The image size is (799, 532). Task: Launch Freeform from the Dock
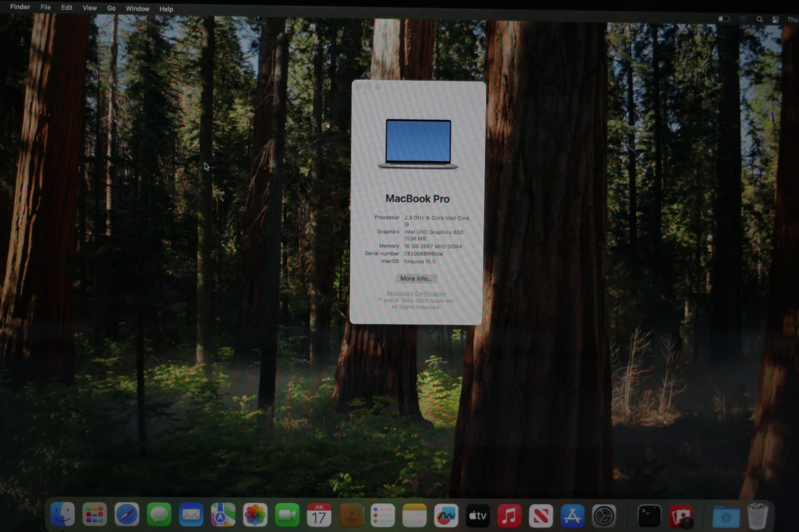[x=446, y=515]
